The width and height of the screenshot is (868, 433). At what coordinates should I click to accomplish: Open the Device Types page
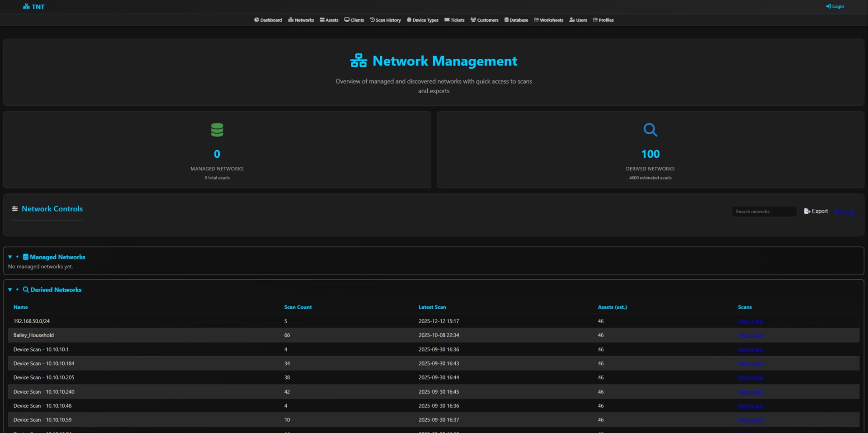tap(422, 20)
